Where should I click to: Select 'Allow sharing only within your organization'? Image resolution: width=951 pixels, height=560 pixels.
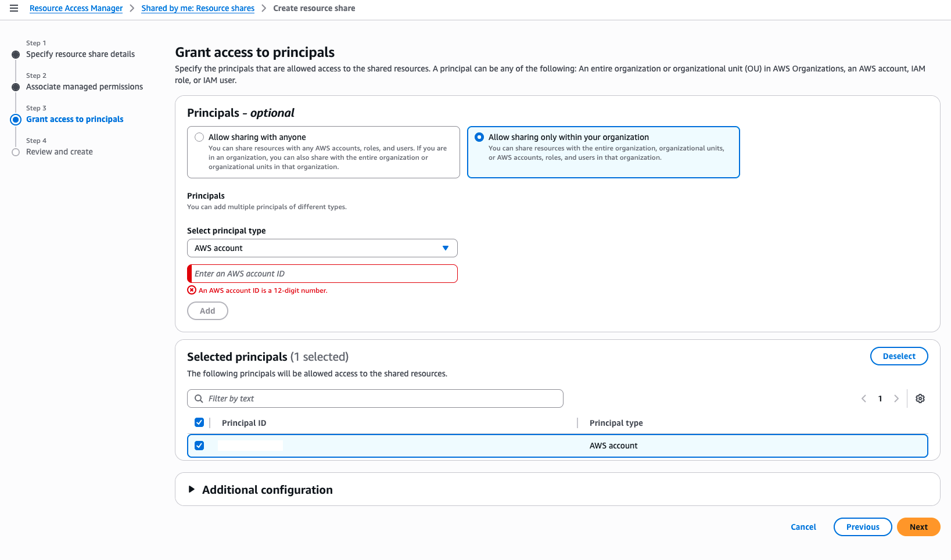(479, 138)
